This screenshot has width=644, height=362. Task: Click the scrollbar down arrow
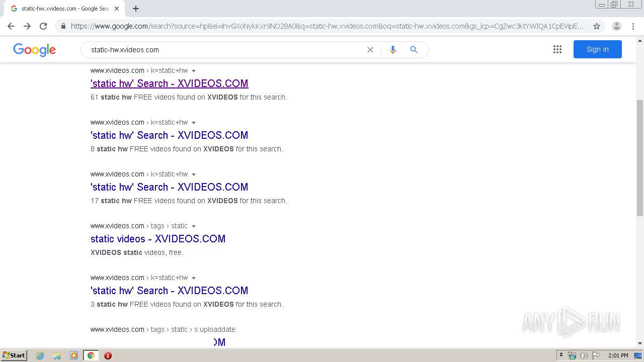coord(640,343)
